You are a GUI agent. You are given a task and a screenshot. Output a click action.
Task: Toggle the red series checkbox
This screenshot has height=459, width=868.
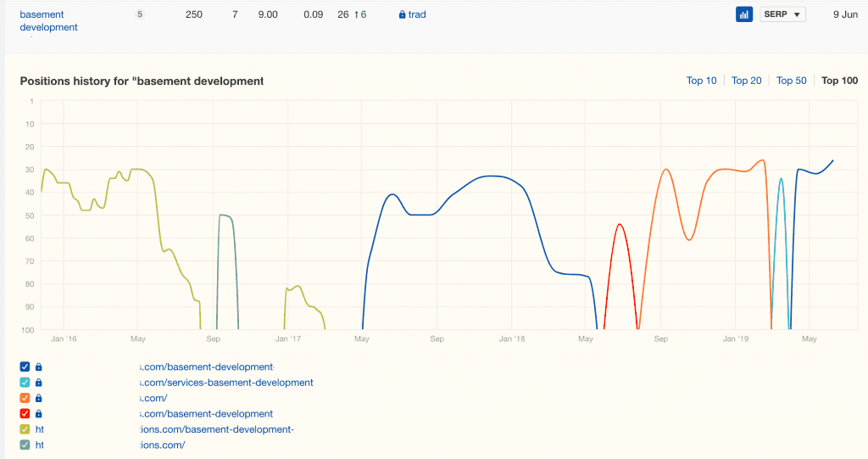(25, 414)
